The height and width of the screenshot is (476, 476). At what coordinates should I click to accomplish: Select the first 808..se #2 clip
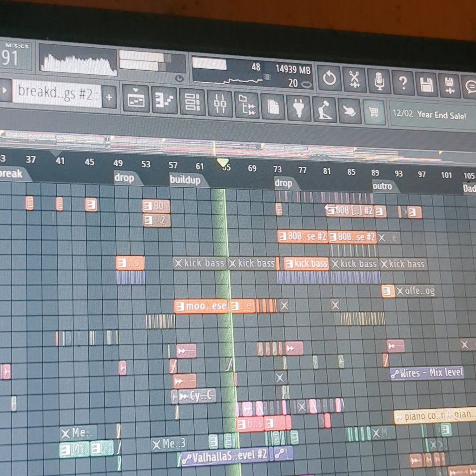[x=303, y=237]
